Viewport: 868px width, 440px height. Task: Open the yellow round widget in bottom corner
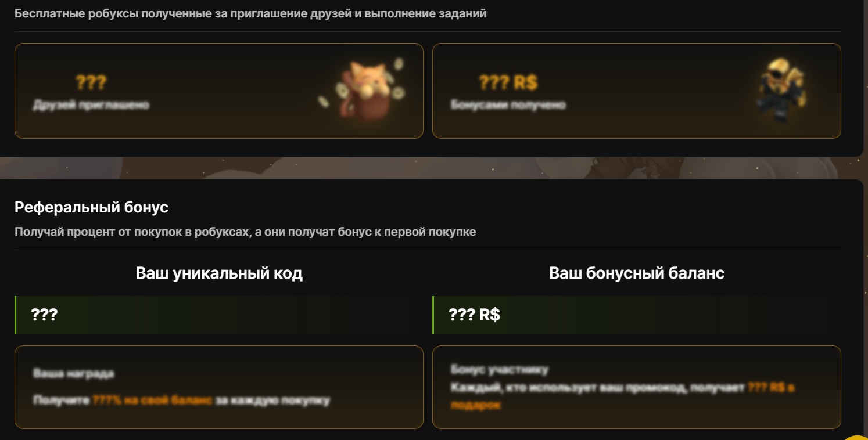click(x=856, y=435)
